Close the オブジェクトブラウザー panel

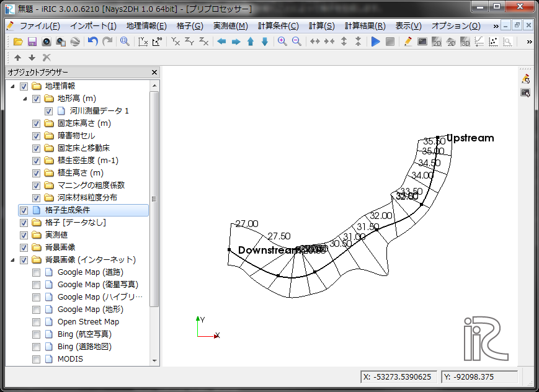pos(154,72)
